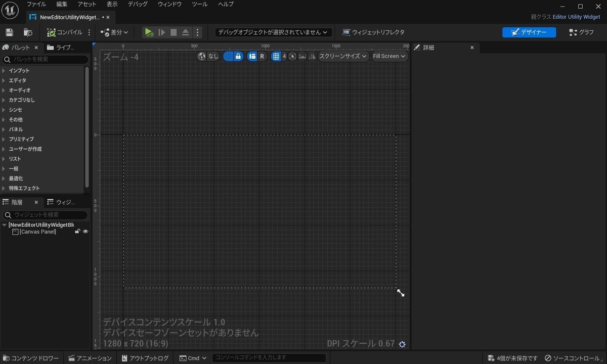This screenshot has width=607, height=364.
Task: Open the Fill Screen dropdown
Action: [x=389, y=56]
